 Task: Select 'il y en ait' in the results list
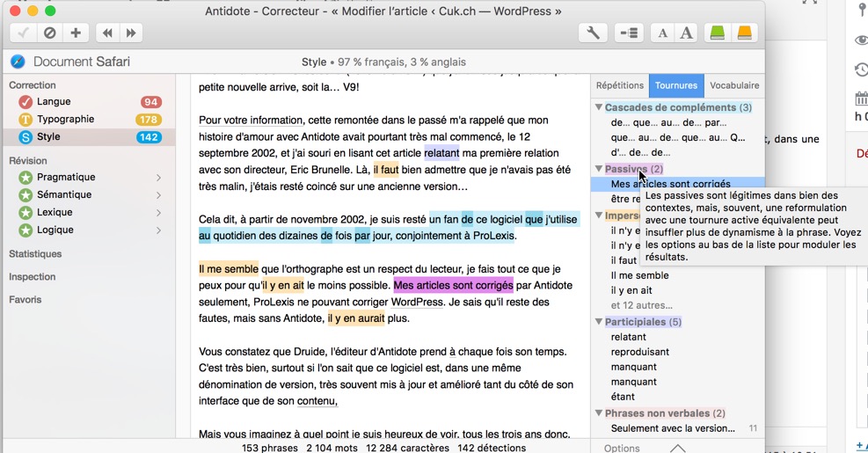coord(631,290)
